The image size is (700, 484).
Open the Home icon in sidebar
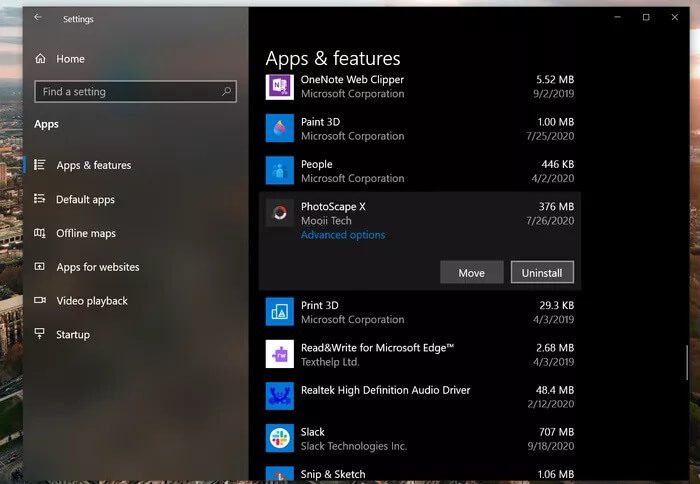pos(40,58)
